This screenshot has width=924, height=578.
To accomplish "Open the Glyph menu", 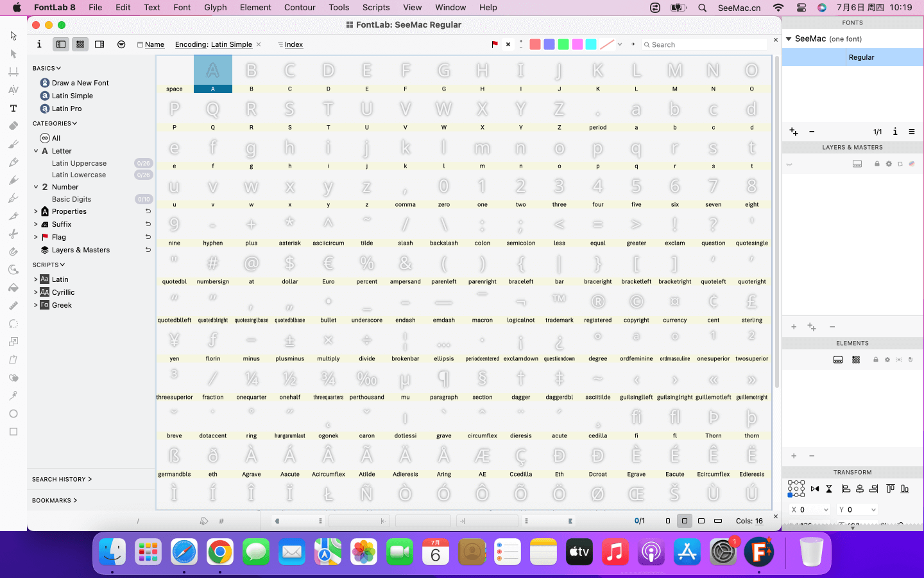I will 215,7.
